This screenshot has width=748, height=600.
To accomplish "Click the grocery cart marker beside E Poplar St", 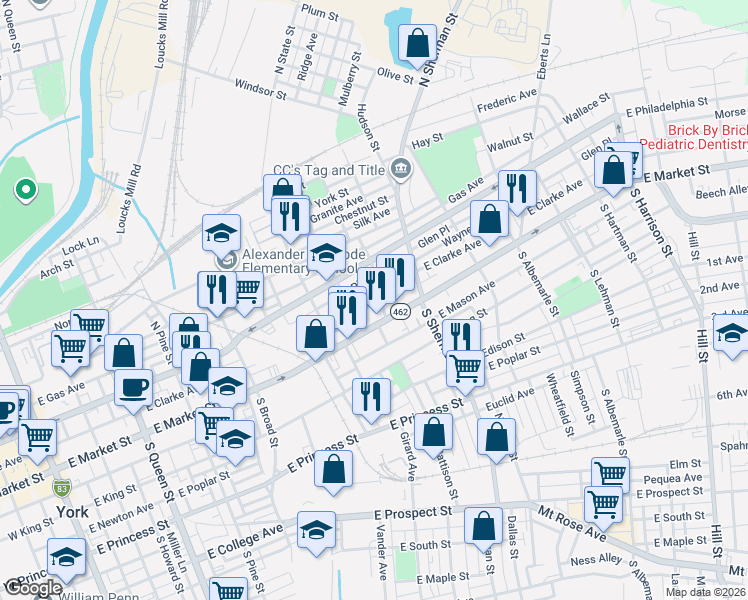I will [465, 370].
